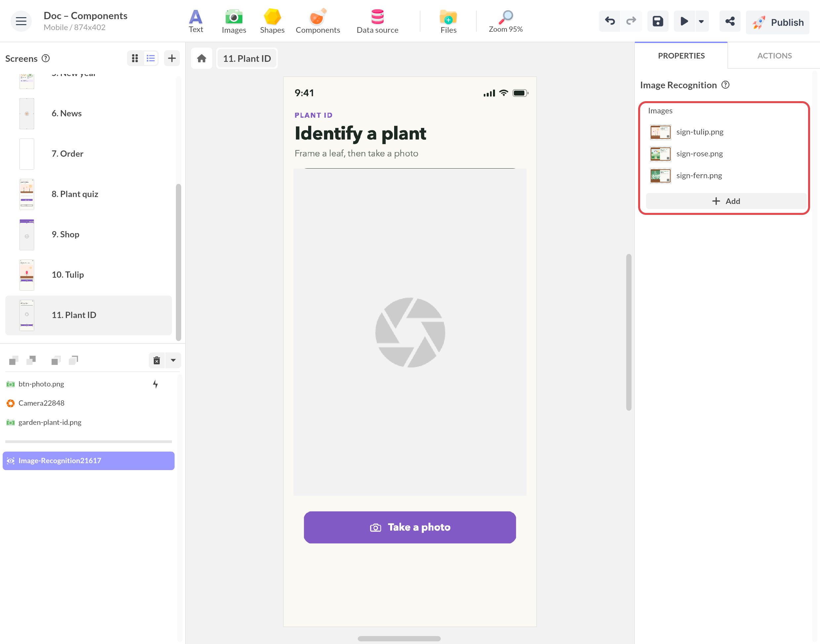Screen dimensions: 820x644
Task: Publish the app
Action: click(777, 22)
